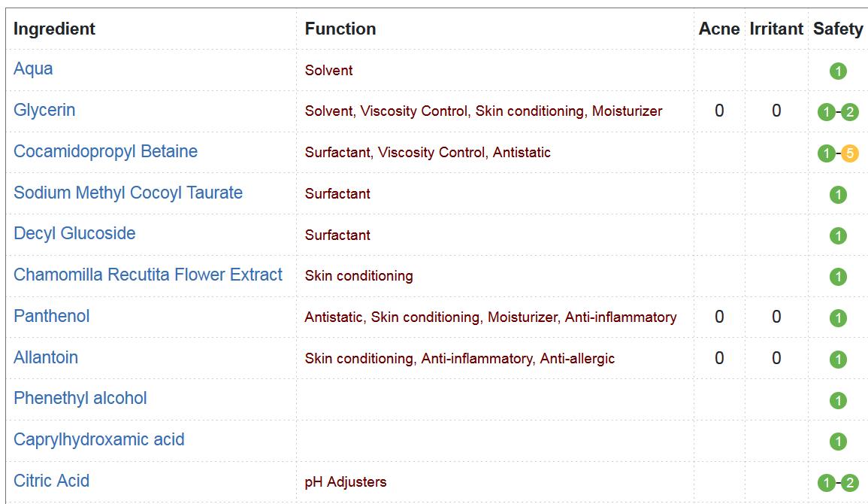
Task: Open the Allantoin ingredient link
Action: [45, 357]
